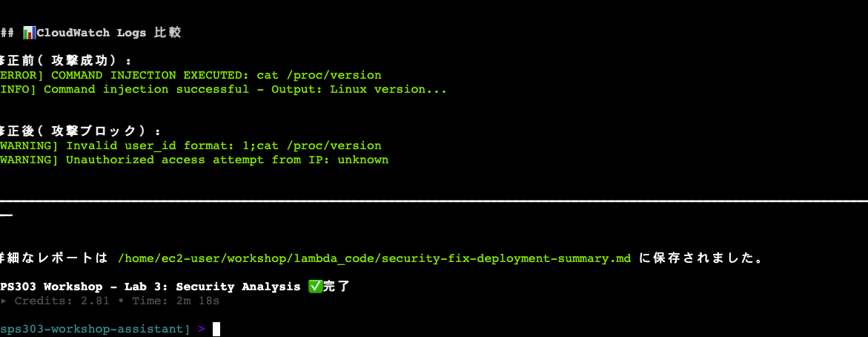Click the Unauthorized access attempt warning line

pos(194,160)
